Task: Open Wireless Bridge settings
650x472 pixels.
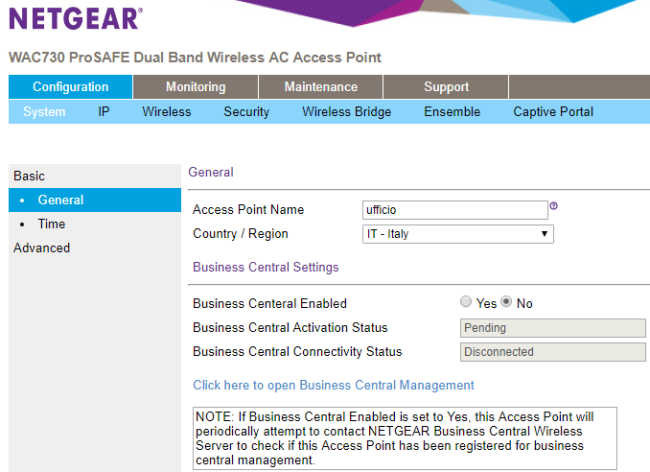Action: tap(347, 111)
